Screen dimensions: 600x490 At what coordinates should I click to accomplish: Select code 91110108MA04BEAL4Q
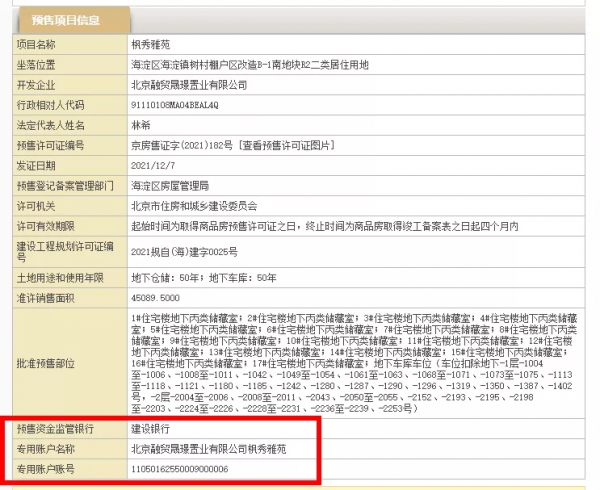point(174,105)
